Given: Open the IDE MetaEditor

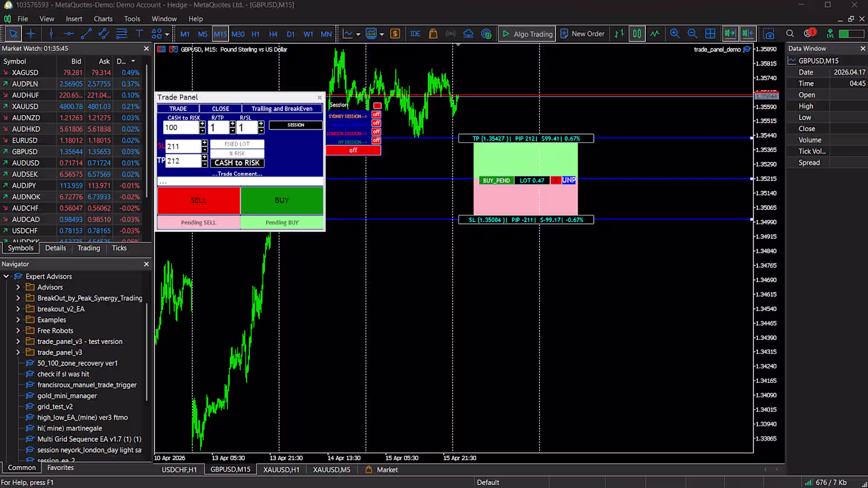Looking at the screenshot, I should click(x=415, y=34).
